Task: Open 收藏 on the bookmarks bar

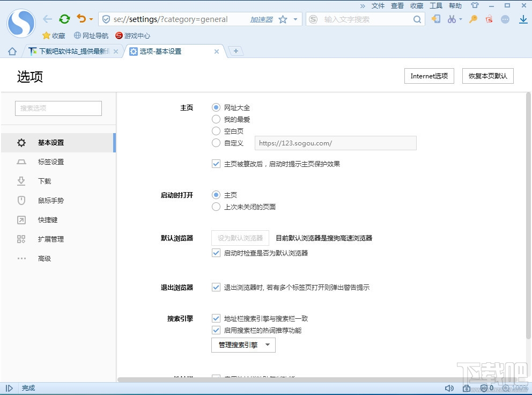Action: coord(54,35)
